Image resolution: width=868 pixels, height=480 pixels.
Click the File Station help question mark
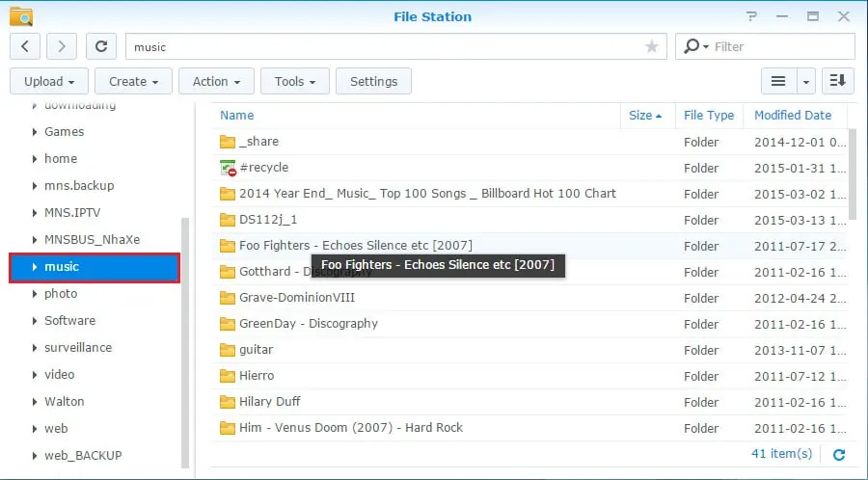(x=751, y=16)
